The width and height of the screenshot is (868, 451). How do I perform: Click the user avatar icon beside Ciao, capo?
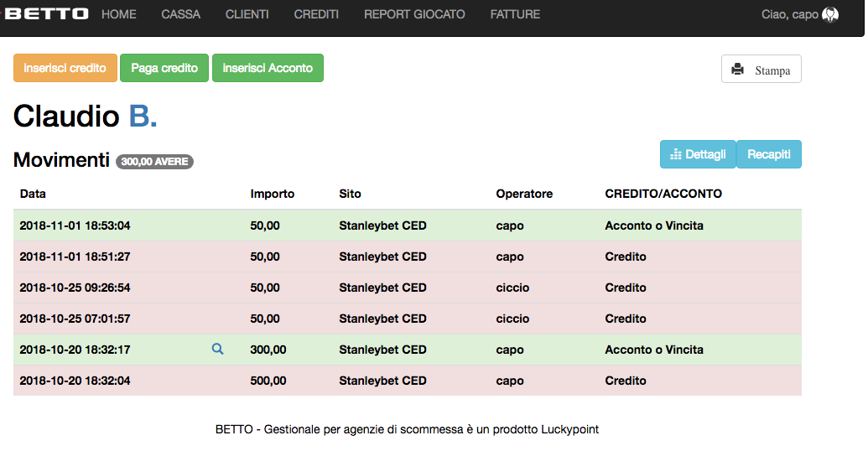tap(830, 14)
